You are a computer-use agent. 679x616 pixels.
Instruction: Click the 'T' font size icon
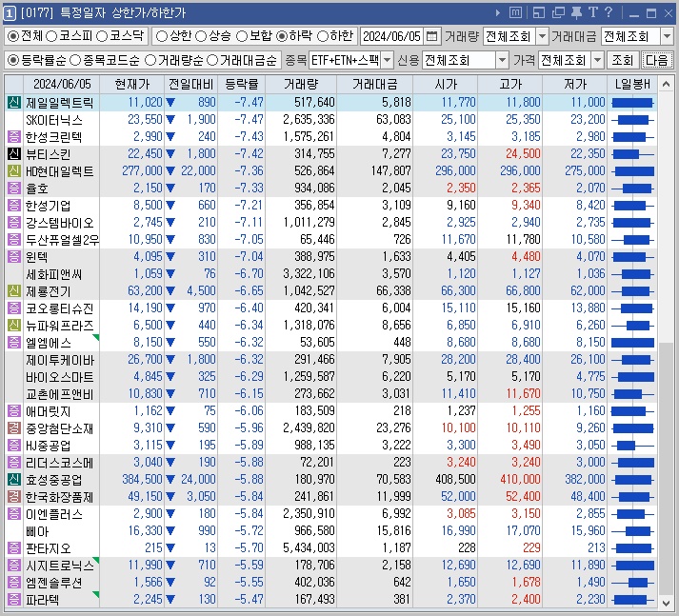[x=593, y=12]
